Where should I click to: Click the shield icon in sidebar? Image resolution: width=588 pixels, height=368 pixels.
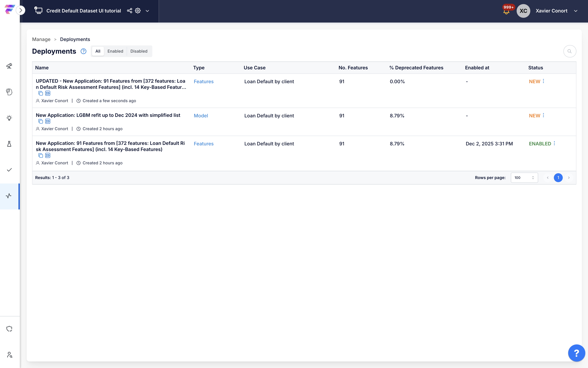point(9,329)
